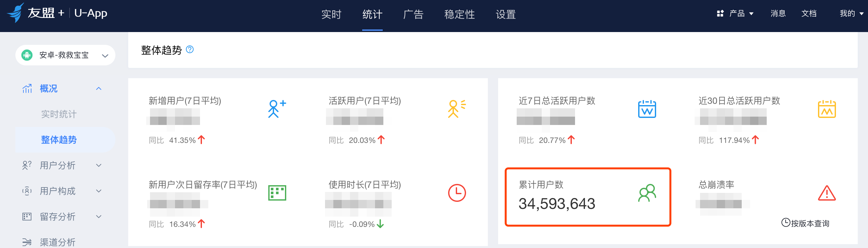Click the help question mark beside 整体趋势
The width and height of the screenshot is (868, 248).
coord(190,50)
